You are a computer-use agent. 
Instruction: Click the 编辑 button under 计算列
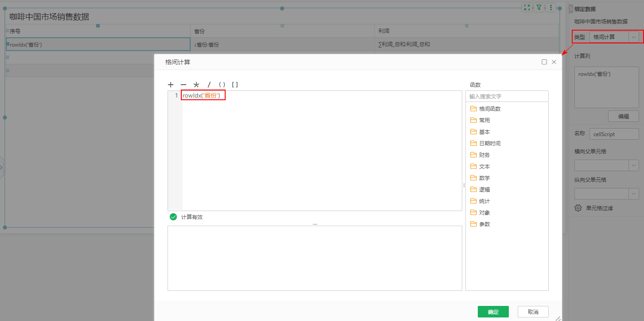(x=624, y=116)
